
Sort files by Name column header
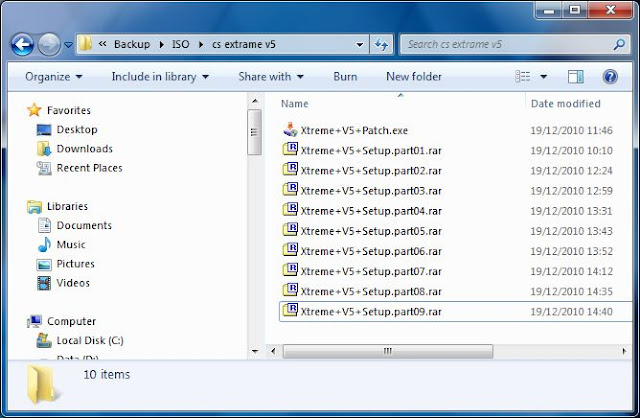[294, 104]
